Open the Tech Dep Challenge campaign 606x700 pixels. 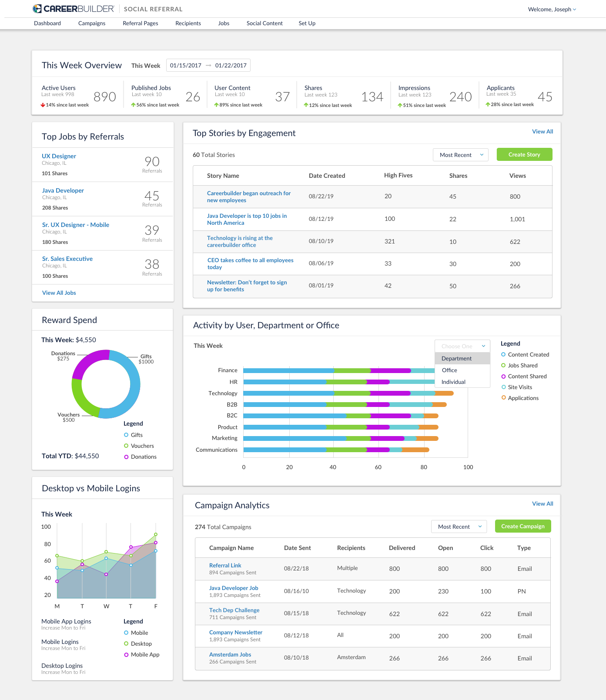(234, 610)
